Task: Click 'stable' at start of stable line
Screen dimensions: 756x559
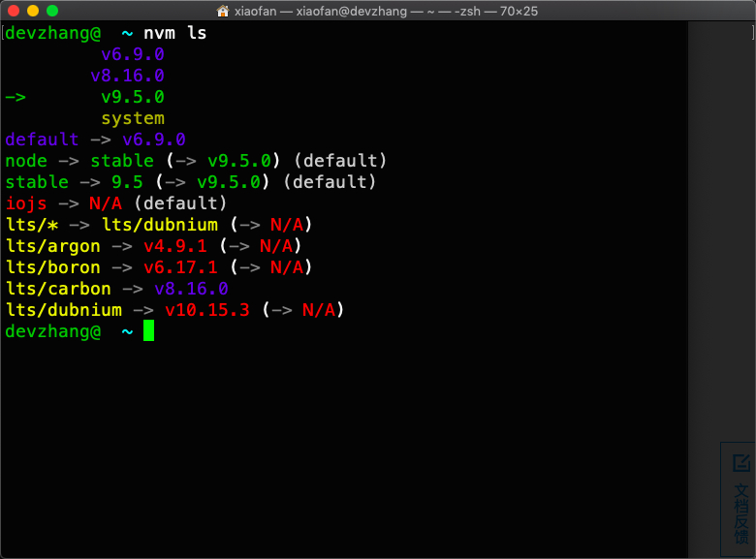Action: 37,182
